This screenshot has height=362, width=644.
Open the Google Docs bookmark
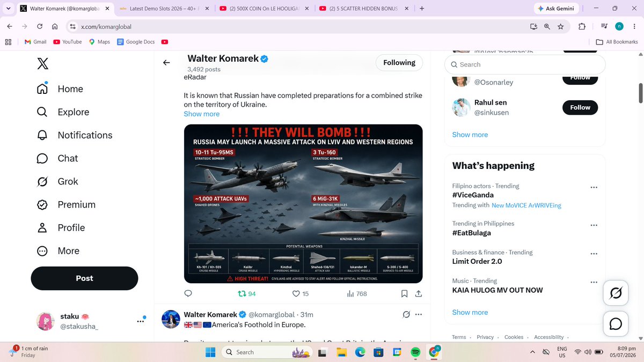[x=136, y=42]
